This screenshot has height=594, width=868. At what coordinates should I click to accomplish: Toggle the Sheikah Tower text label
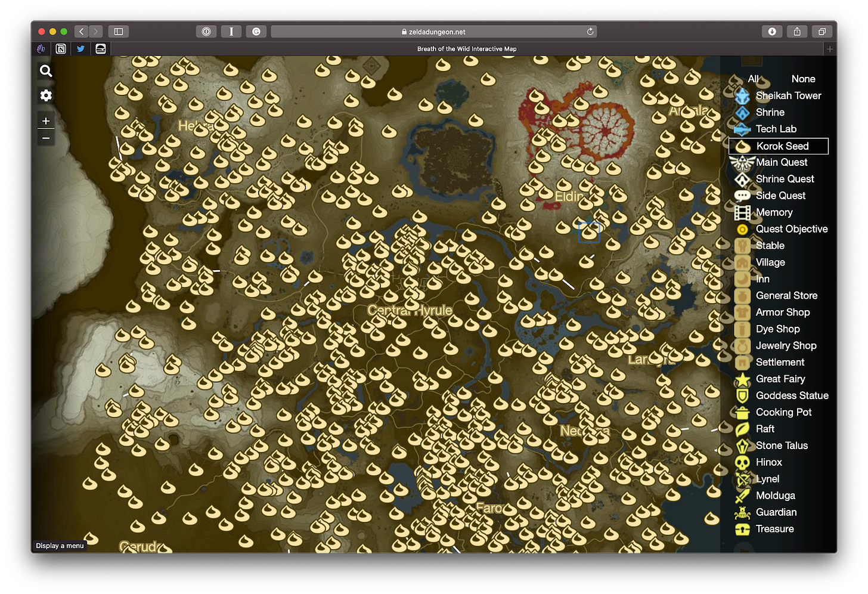coord(788,95)
